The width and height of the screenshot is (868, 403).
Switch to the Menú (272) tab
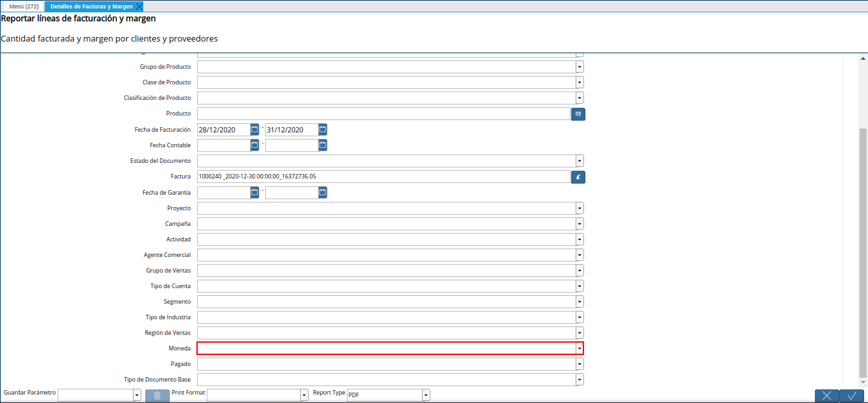coord(23,6)
